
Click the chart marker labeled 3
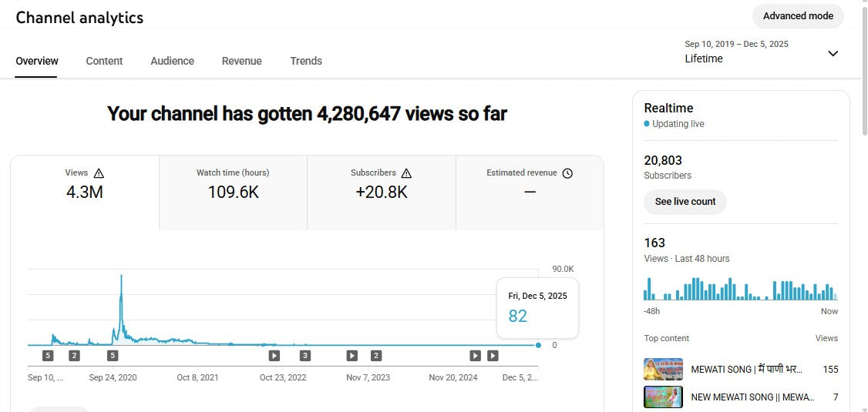click(305, 355)
